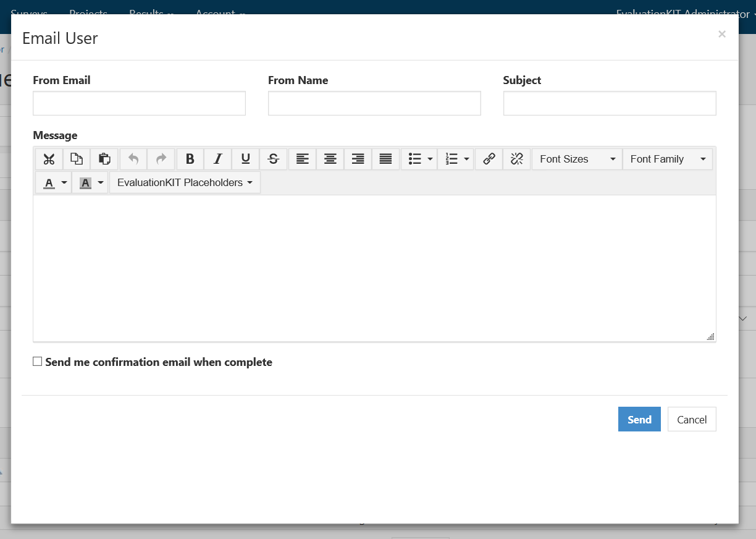
Task: Justify message text
Action: 386,159
